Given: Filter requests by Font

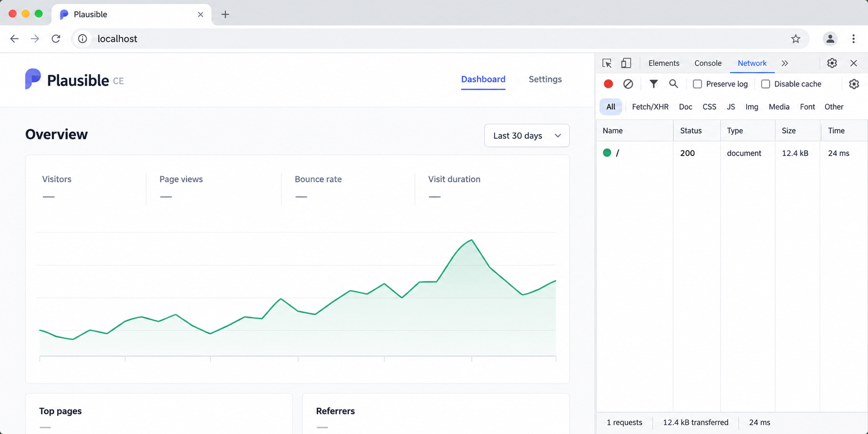Looking at the screenshot, I should (x=807, y=107).
